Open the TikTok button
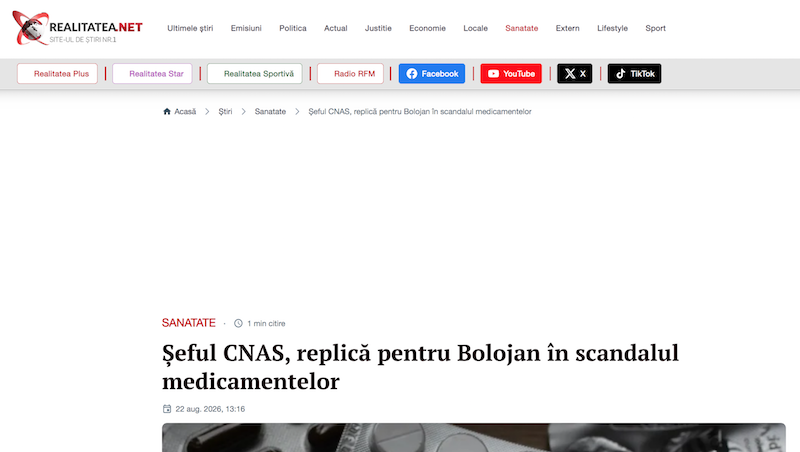The image size is (800, 452). point(634,73)
